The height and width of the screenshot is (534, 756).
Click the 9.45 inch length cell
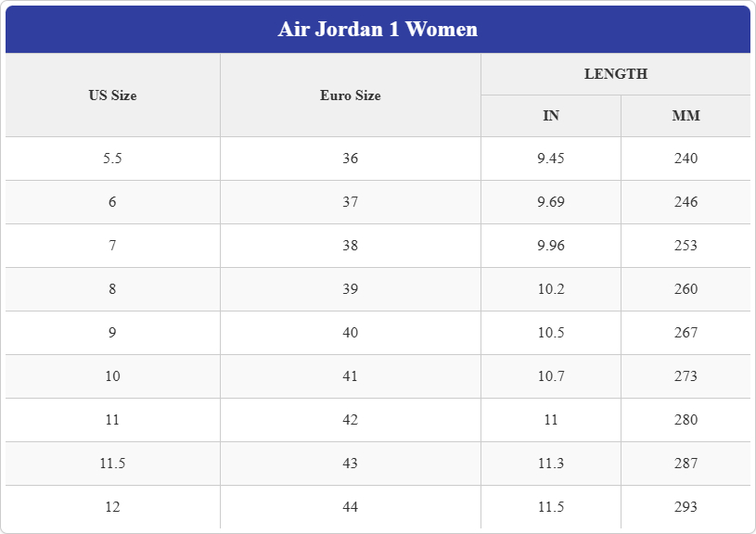[551, 159]
